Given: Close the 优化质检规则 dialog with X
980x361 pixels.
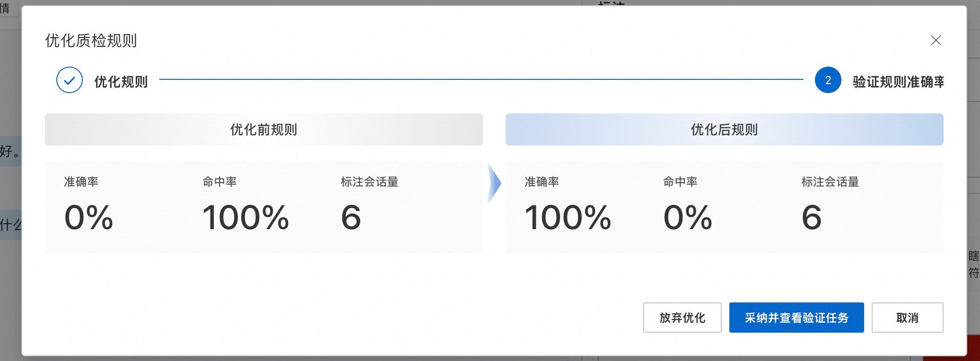Looking at the screenshot, I should click(x=936, y=40).
